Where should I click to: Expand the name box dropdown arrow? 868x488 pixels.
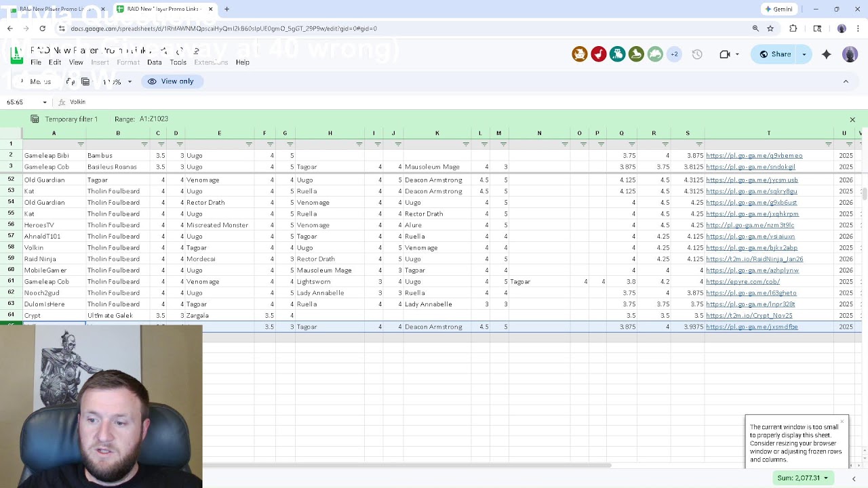point(45,102)
